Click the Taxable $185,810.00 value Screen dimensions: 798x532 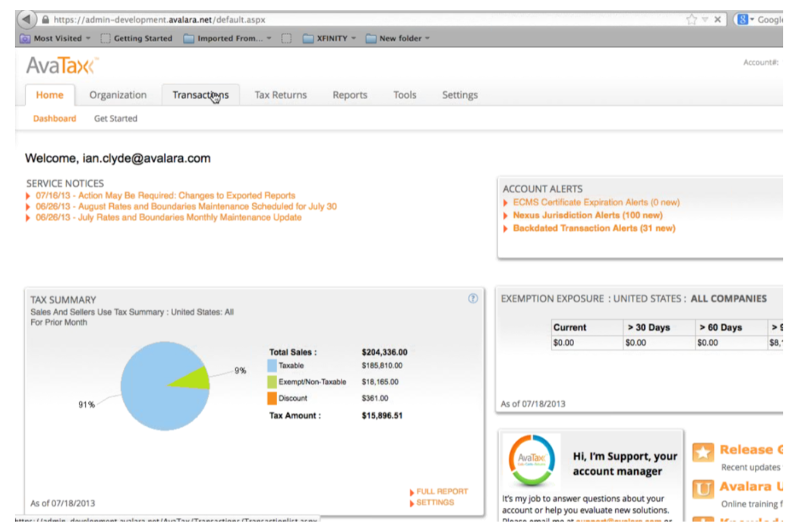click(382, 365)
